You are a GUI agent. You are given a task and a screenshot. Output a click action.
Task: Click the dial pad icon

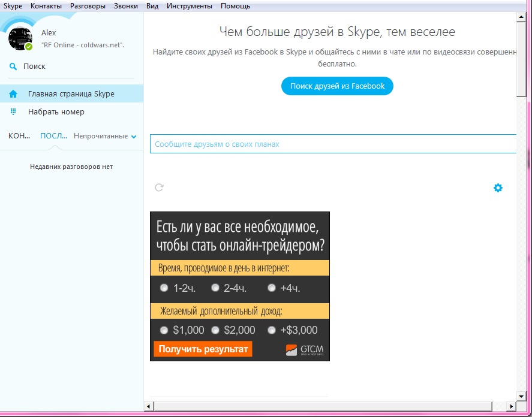(x=13, y=111)
